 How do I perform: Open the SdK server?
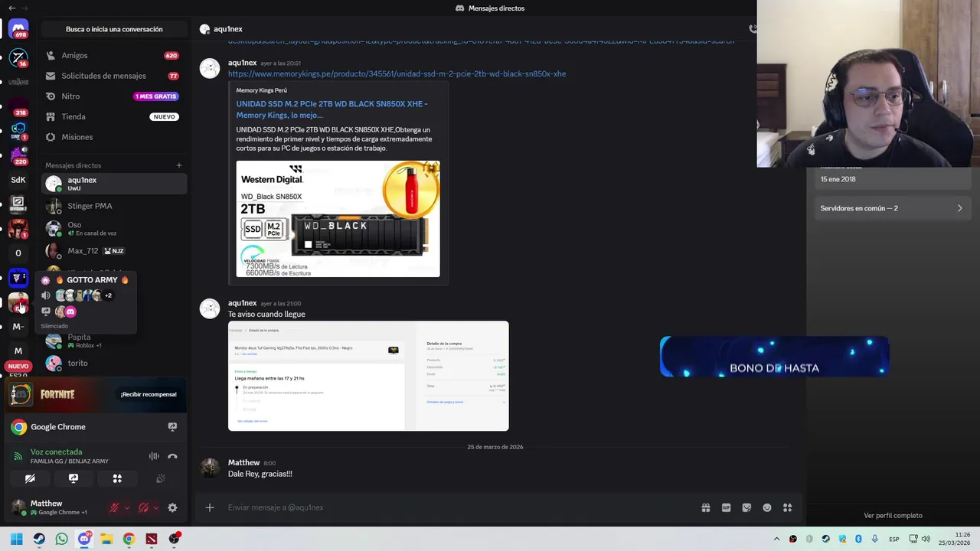18,180
